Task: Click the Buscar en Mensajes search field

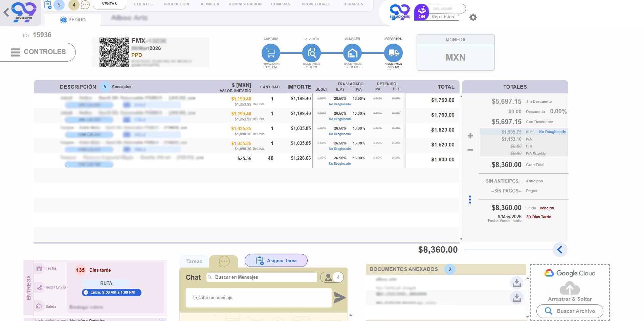Action: click(x=262, y=277)
